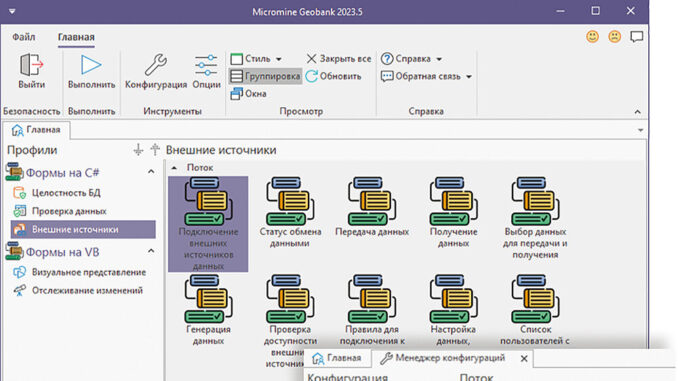The image size is (678, 381).
Task: Open Конфигурация wrench tool
Action: [x=156, y=65]
